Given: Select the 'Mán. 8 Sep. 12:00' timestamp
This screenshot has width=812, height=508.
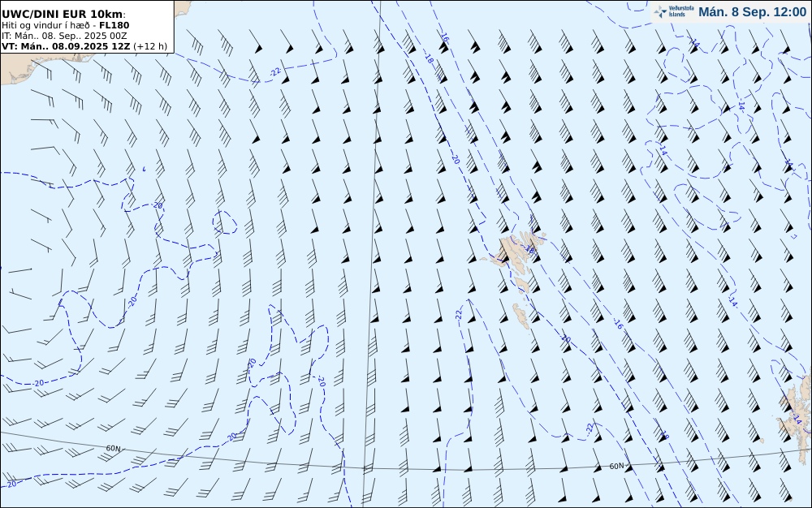Looking at the screenshot, I should click(753, 12).
